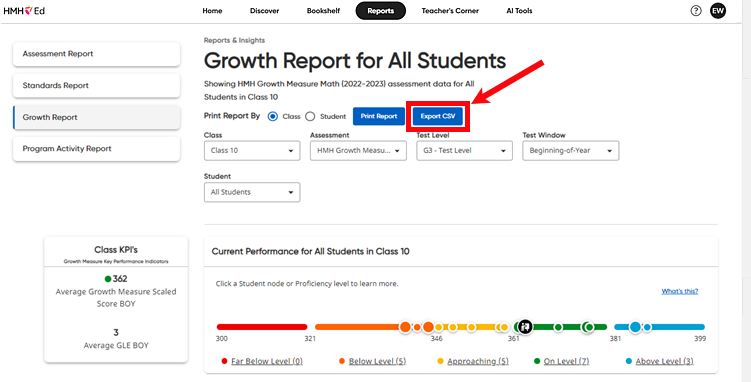This screenshot has height=382, width=751.
Task: Open the Class 10 dropdown
Action: [252, 150]
